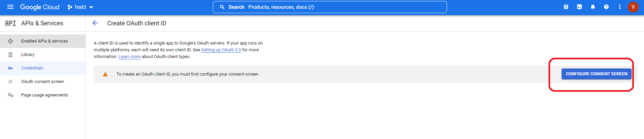Click the Library icon in sidebar

(10, 55)
